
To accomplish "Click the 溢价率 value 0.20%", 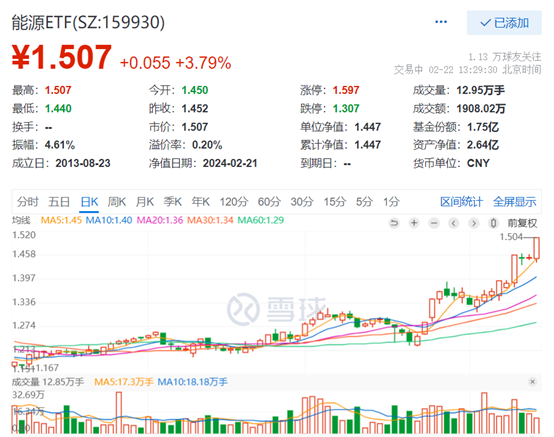I will coord(207,145).
